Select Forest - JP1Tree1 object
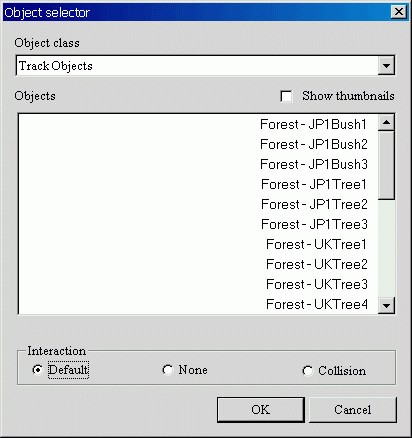 point(314,184)
